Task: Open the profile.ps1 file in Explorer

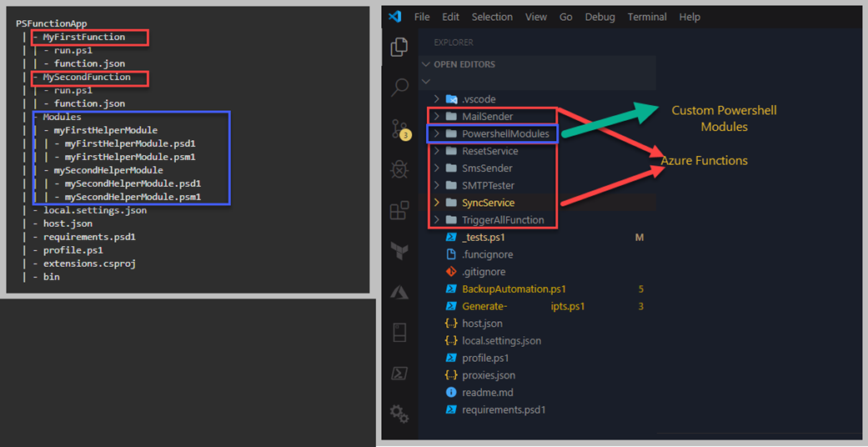Action: tap(485, 359)
